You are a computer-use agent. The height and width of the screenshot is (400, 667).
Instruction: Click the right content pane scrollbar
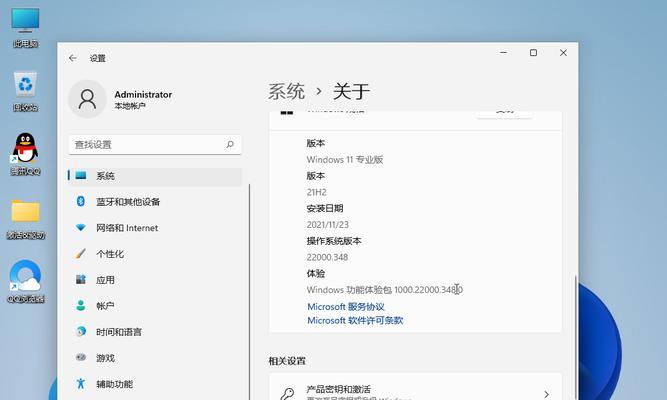point(576,336)
